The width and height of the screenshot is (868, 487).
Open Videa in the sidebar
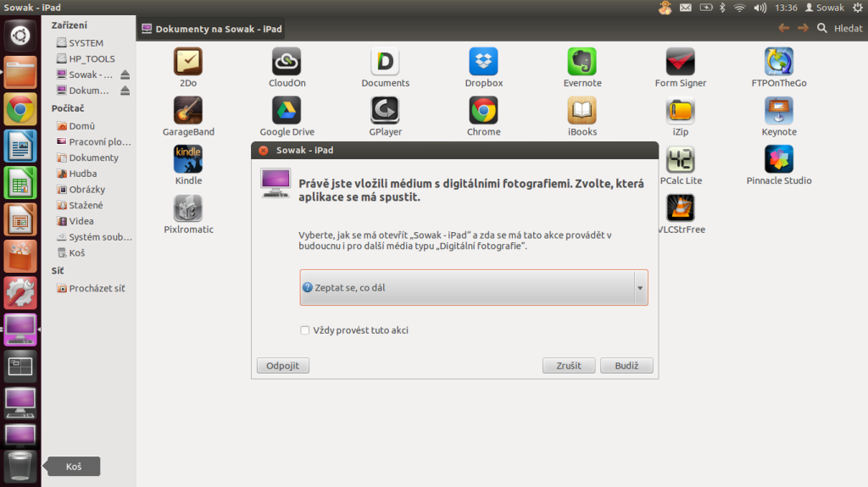[x=75, y=221]
